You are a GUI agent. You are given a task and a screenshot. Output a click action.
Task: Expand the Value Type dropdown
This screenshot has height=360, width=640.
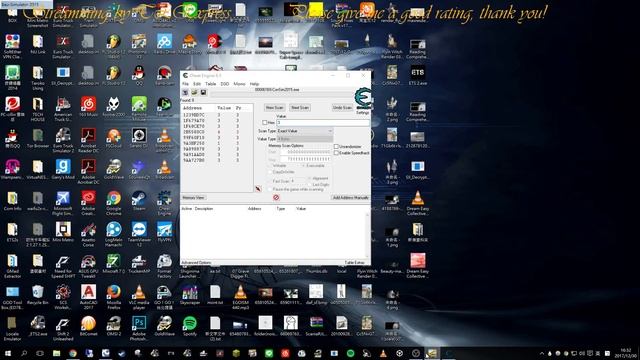point(305,139)
